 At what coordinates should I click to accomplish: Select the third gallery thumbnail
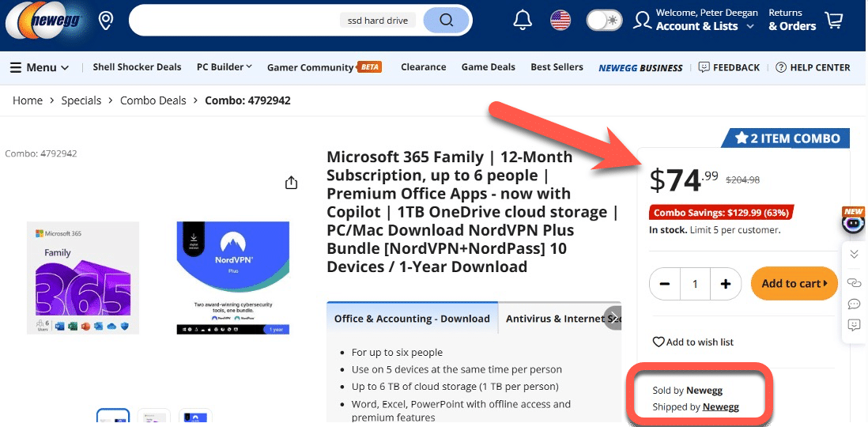(x=195, y=415)
